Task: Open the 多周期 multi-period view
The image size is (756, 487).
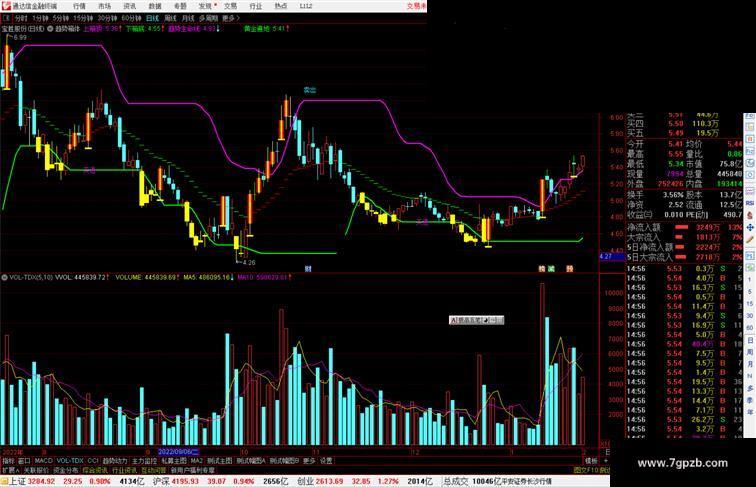Action: 208,18
